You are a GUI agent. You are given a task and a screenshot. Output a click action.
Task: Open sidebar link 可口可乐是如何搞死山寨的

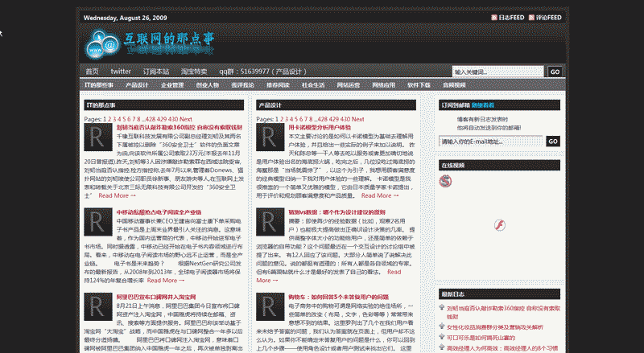point(481,338)
